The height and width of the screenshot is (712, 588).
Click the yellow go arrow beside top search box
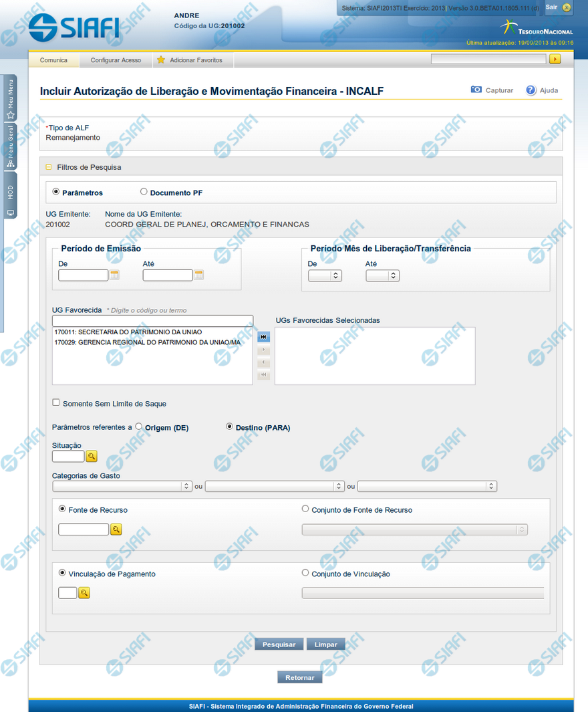point(555,60)
